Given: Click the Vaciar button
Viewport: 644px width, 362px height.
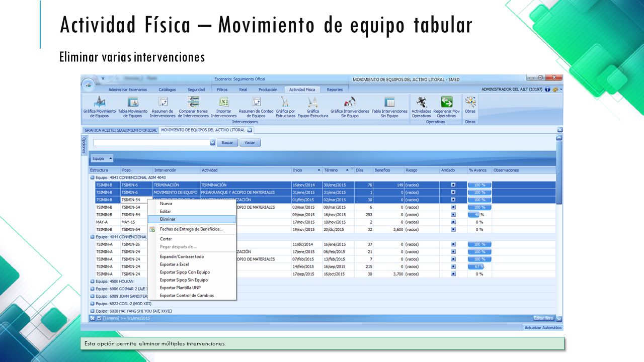Looking at the screenshot, I should (250, 143).
